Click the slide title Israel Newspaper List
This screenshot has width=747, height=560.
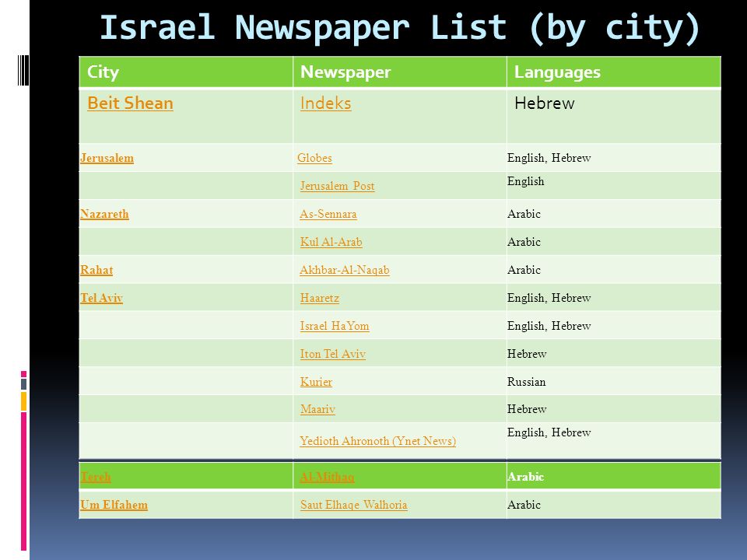pos(400,28)
